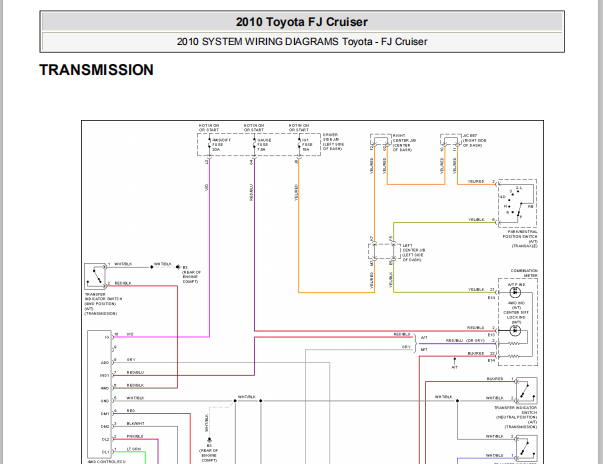Click the BLK/WHT wire label
Viewport: 603px width, 464px height.
point(136,424)
